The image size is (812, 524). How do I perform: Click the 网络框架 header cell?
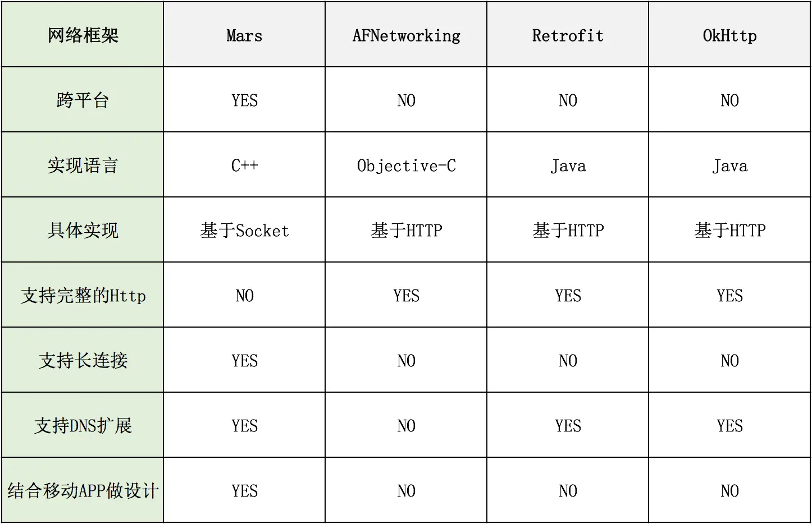[83, 35]
